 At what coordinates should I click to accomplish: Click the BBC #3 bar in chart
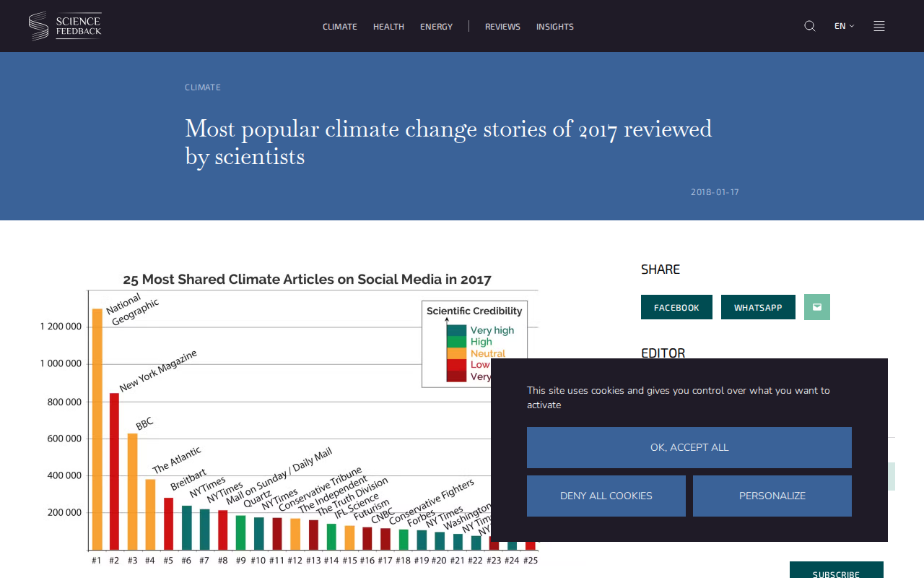point(132,492)
